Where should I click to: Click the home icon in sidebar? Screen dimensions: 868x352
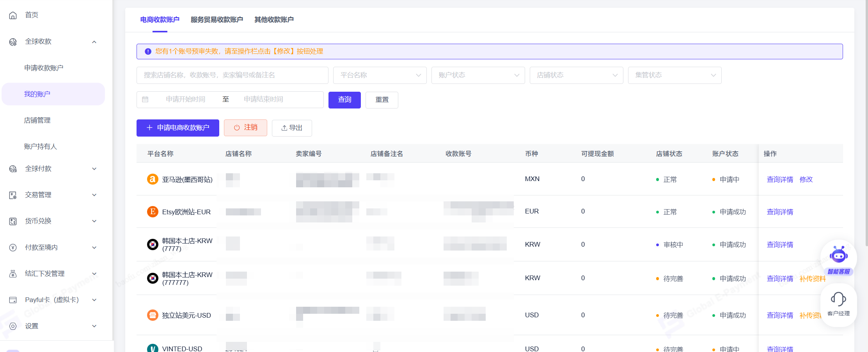pyautogui.click(x=13, y=15)
